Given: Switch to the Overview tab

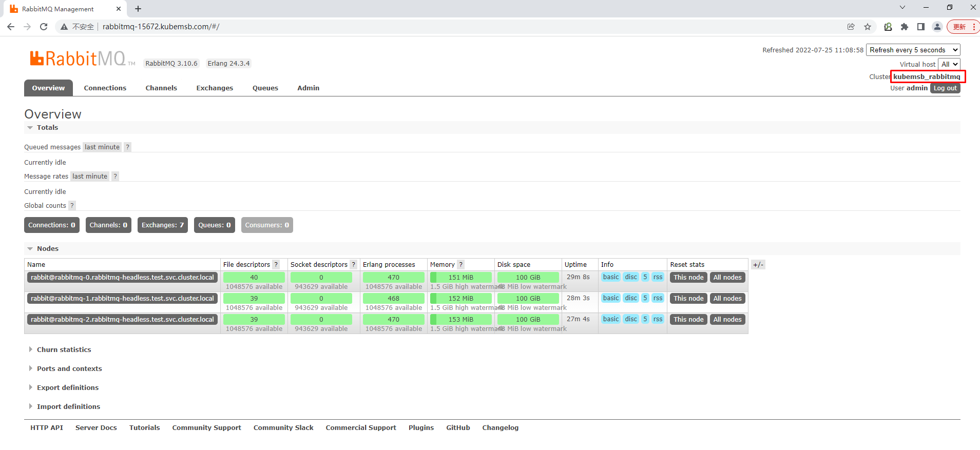Looking at the screenshot, I should [48, 88].
